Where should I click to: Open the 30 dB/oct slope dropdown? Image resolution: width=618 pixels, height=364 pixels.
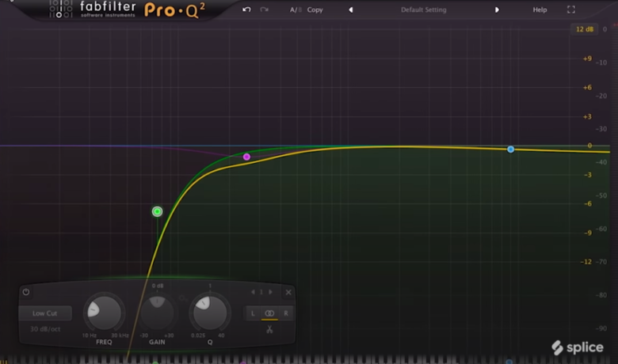click(45, 329)
